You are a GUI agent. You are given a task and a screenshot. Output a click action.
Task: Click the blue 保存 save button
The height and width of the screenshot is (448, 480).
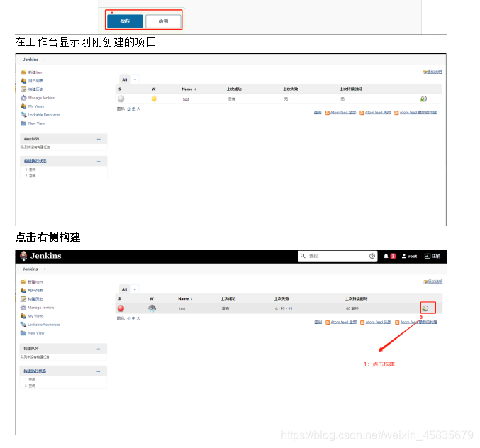pos(125,21)
